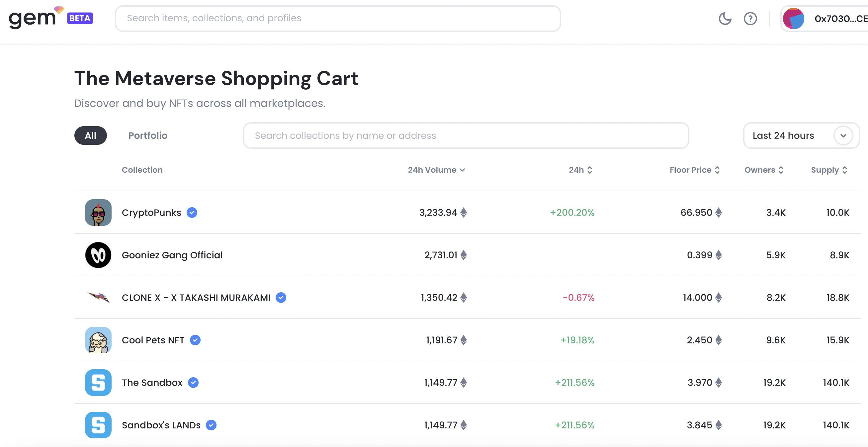Image resolution: width=868 pixels, height=447 pixels.
Task: Click the CryptoPunks verified badge
Action: coord(192,213)
